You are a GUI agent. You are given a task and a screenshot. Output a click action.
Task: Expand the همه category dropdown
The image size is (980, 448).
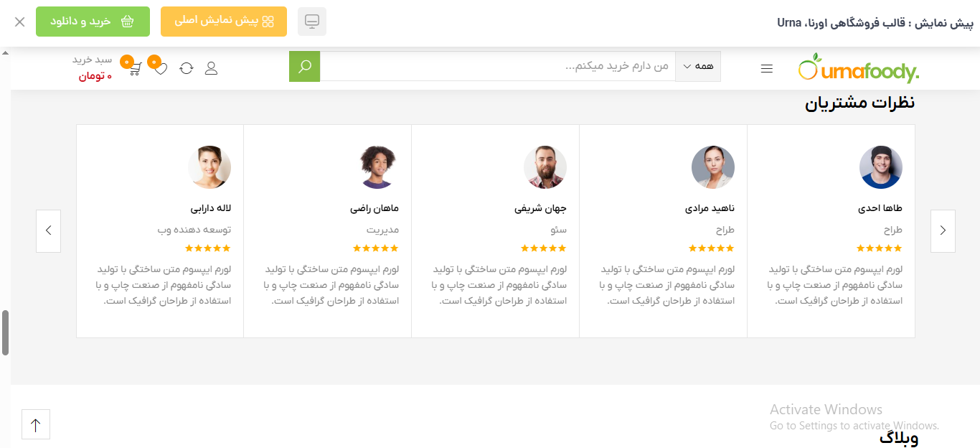point(698,67)
